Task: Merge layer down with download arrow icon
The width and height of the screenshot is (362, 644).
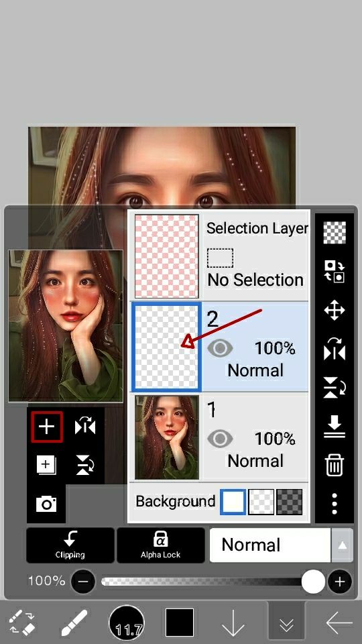Action: click(x=335, y=427)
